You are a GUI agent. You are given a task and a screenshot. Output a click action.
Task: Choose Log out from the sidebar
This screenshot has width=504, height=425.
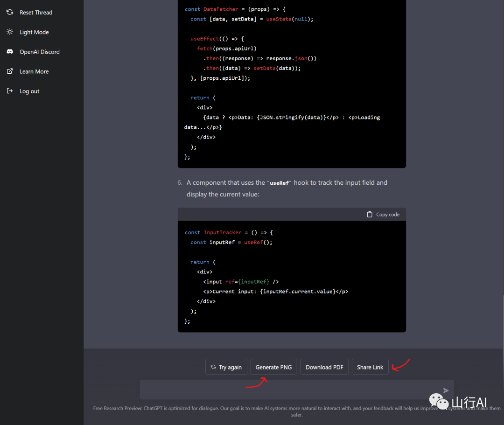[29, 91]
